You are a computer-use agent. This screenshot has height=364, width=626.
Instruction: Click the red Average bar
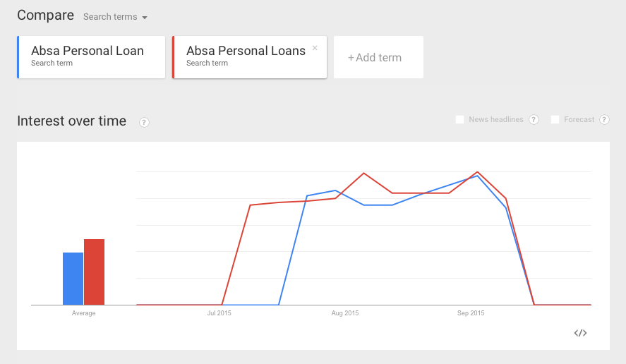[x=94, y=272]
